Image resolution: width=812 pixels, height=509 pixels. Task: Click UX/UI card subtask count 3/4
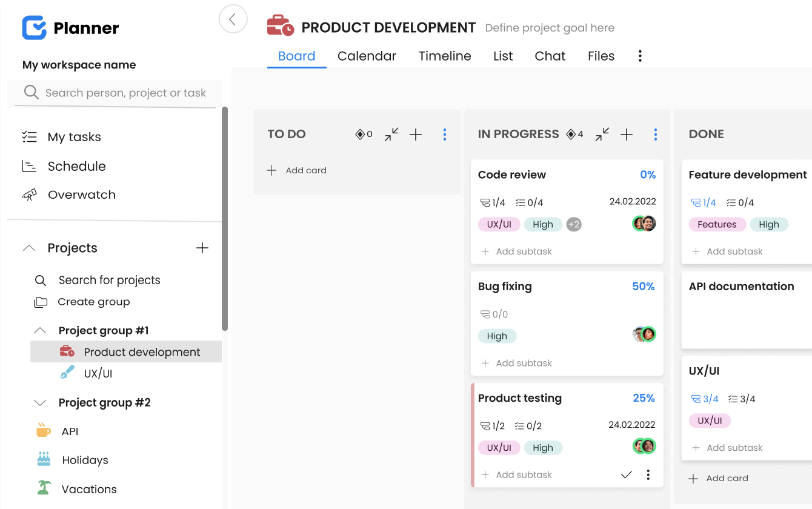(x=705, y=399)
